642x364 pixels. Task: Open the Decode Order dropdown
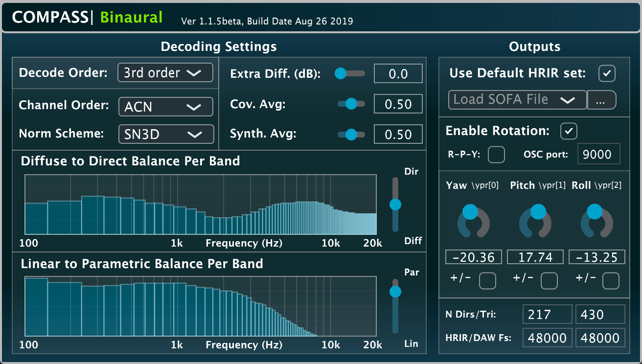165,73
